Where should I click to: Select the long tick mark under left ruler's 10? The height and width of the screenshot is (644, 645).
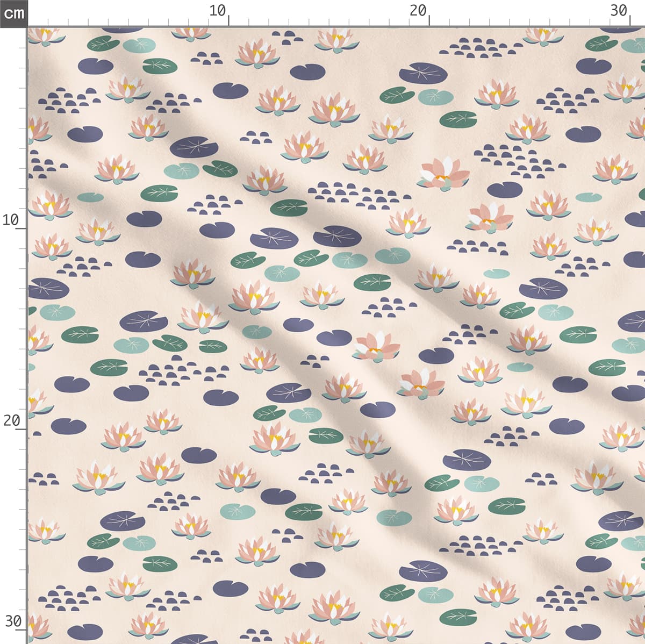pyautogui.click(x=21, y=228)
